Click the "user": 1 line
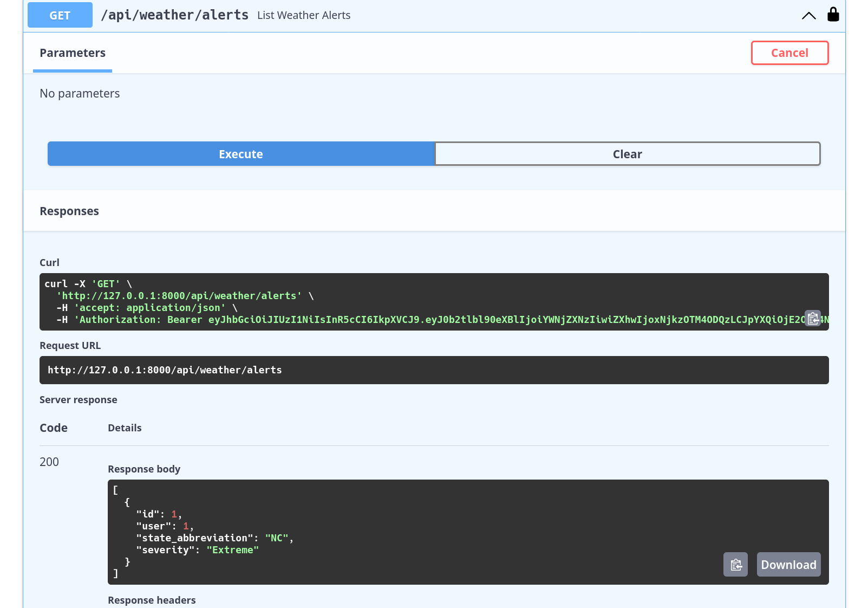 (x=165, y=526)
